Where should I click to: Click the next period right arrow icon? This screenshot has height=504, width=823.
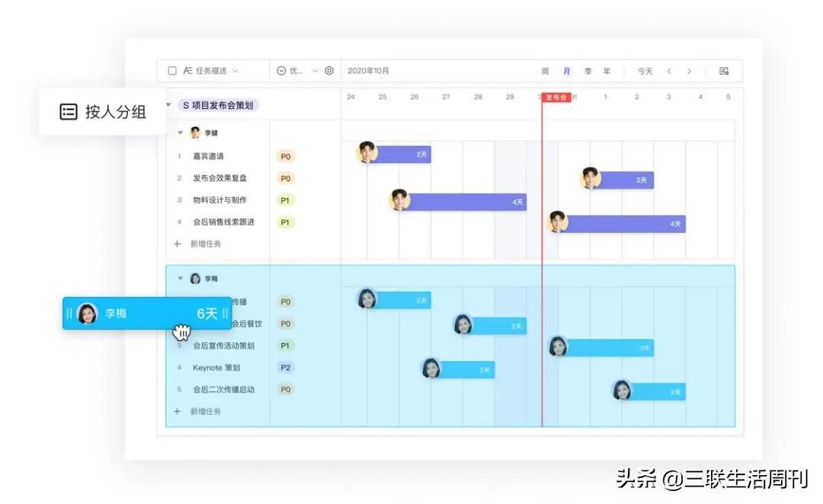tap(689, 70)
